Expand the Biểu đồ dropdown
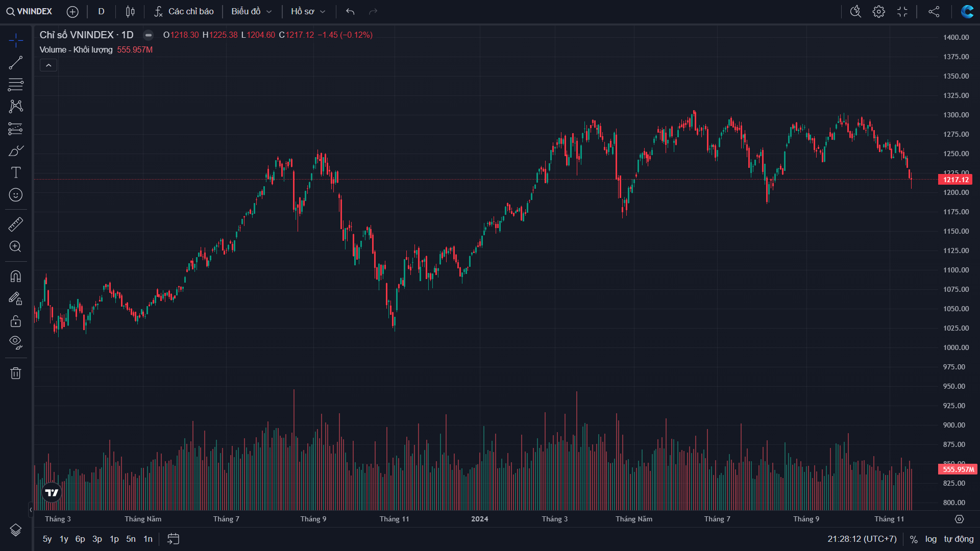The image size is (980, 551). 251,12
